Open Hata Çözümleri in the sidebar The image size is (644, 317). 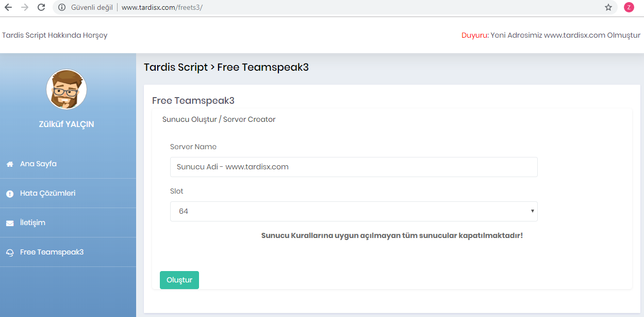pos(68,194)
